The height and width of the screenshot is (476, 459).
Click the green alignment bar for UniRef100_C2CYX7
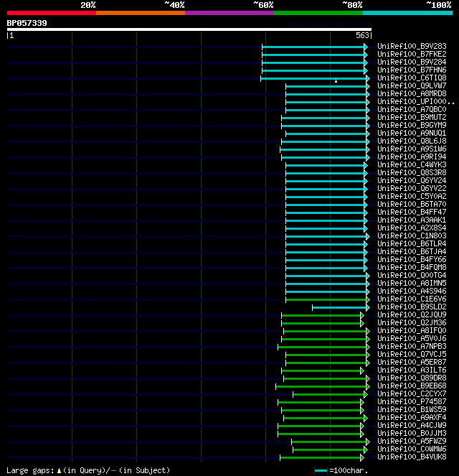click(328, 394)
